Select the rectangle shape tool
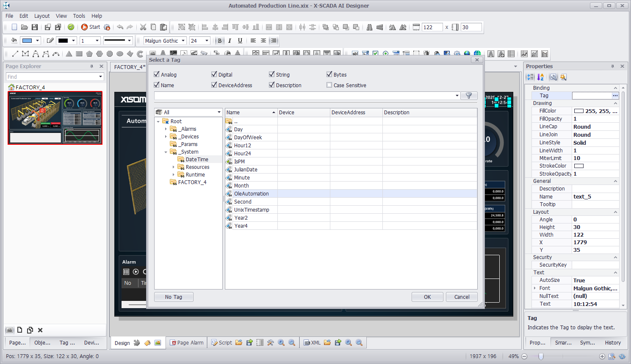 click(x=79, y=54)
